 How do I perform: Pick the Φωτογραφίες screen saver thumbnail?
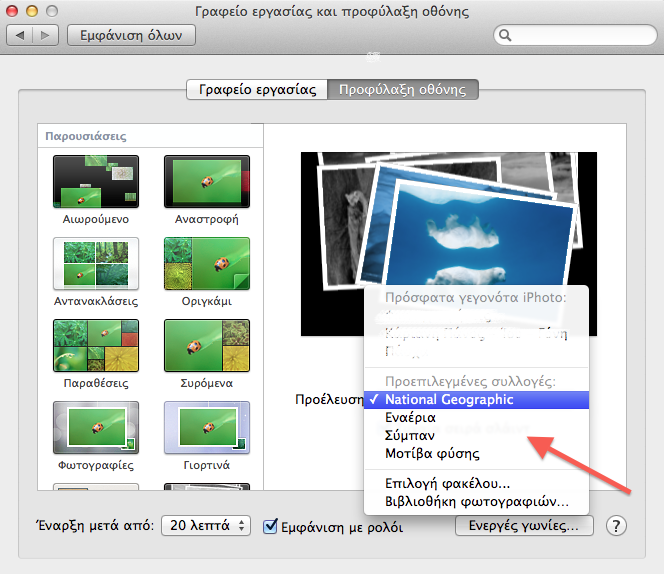click(x=96, y=427)
